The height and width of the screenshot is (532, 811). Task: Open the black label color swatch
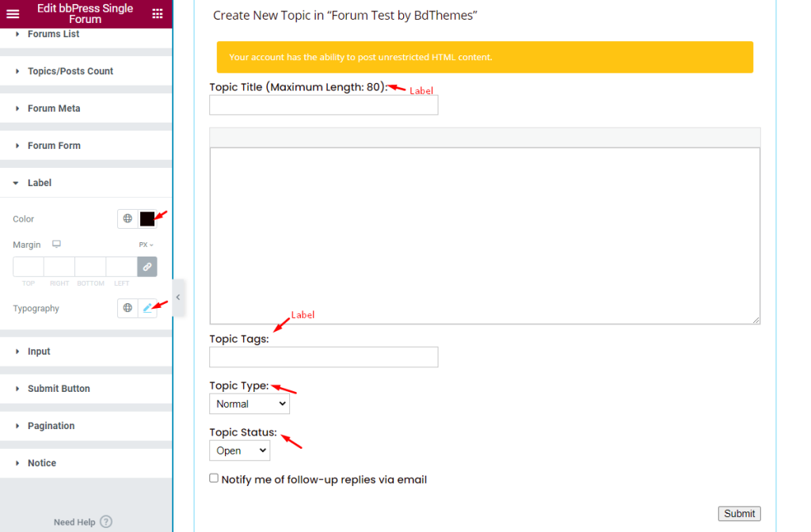coord(147,218)
